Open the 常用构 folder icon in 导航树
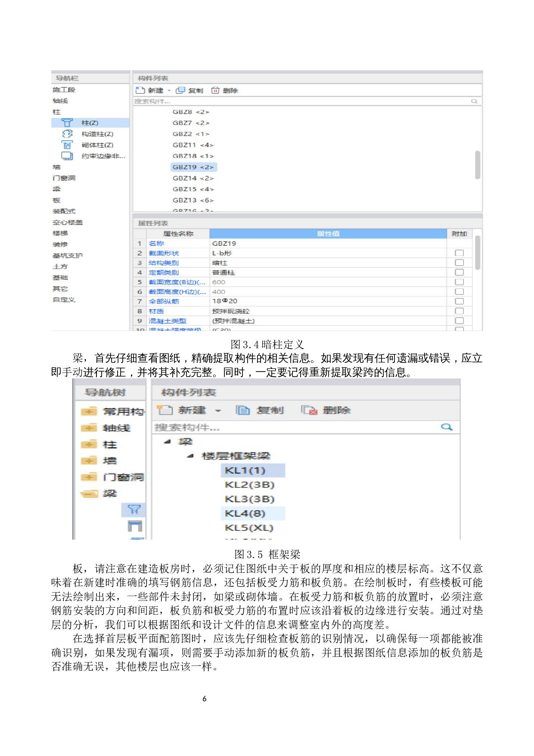Screen dimensions: 534x756 (89, 412)
